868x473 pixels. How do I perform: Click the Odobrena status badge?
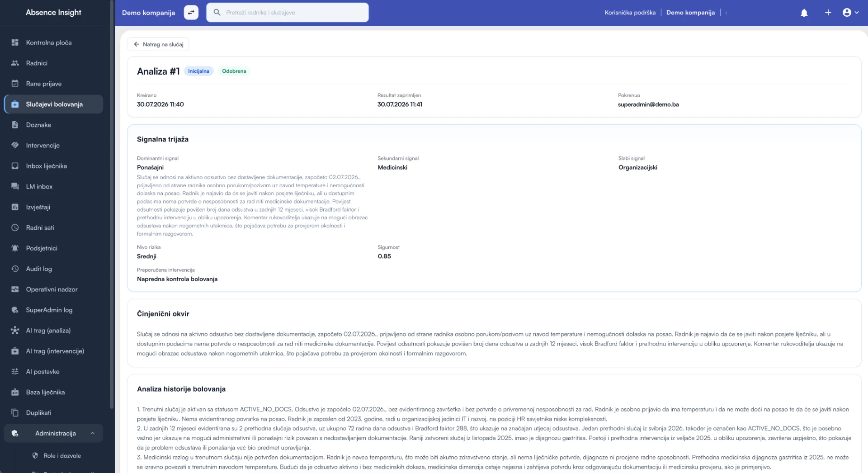point(234,71)
